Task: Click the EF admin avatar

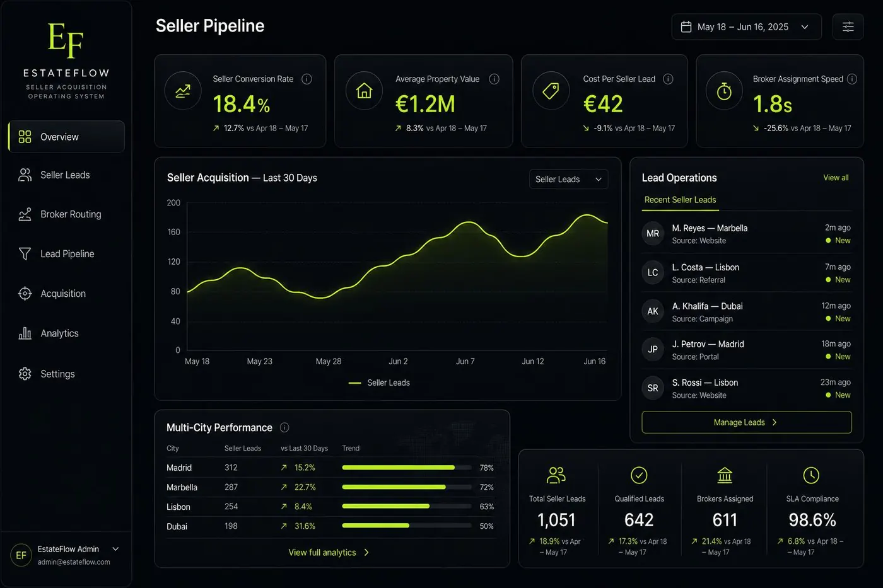Action: coord(21,555)
